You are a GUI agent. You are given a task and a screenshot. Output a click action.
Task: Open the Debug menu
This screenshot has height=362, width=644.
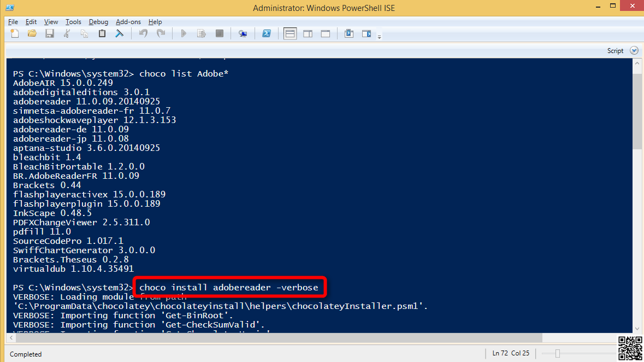(x=98, y=22)
